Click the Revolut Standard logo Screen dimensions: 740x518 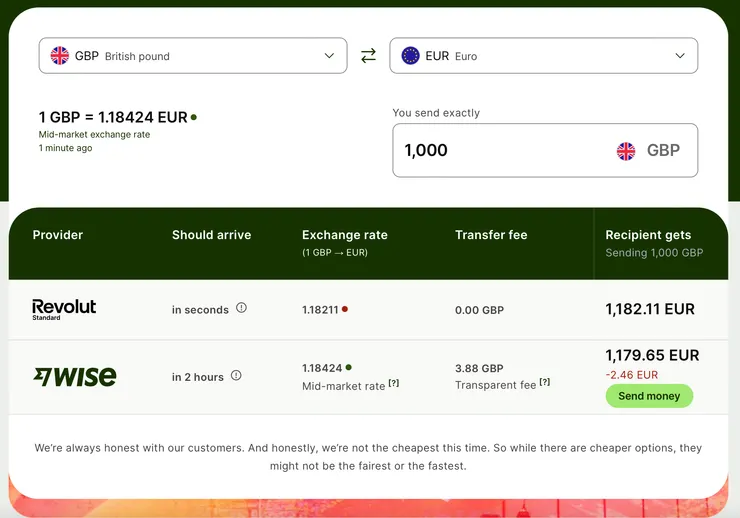[64, 309]
